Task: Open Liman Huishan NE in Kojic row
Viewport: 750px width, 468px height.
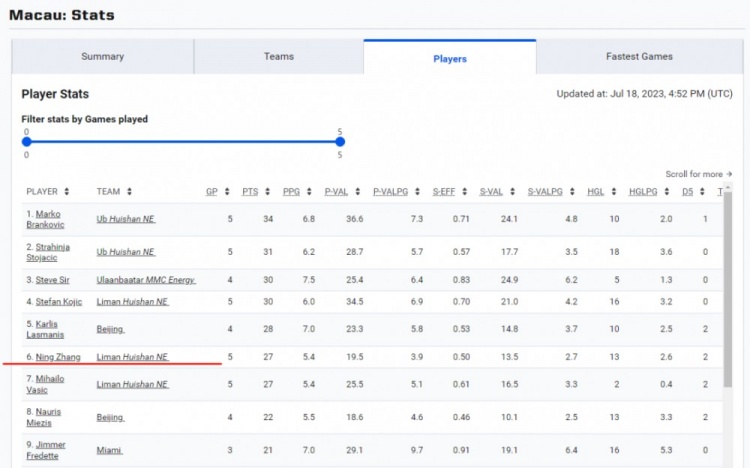Action: (132, 302)
